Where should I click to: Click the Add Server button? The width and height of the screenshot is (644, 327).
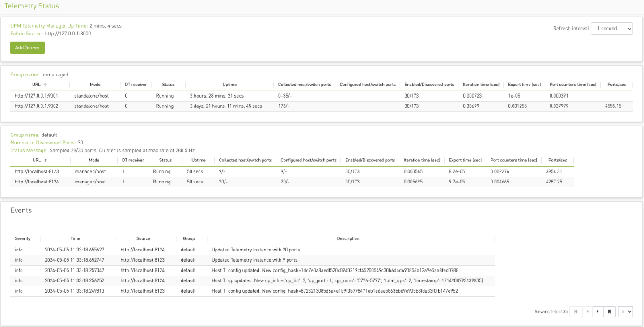(27, 47)
